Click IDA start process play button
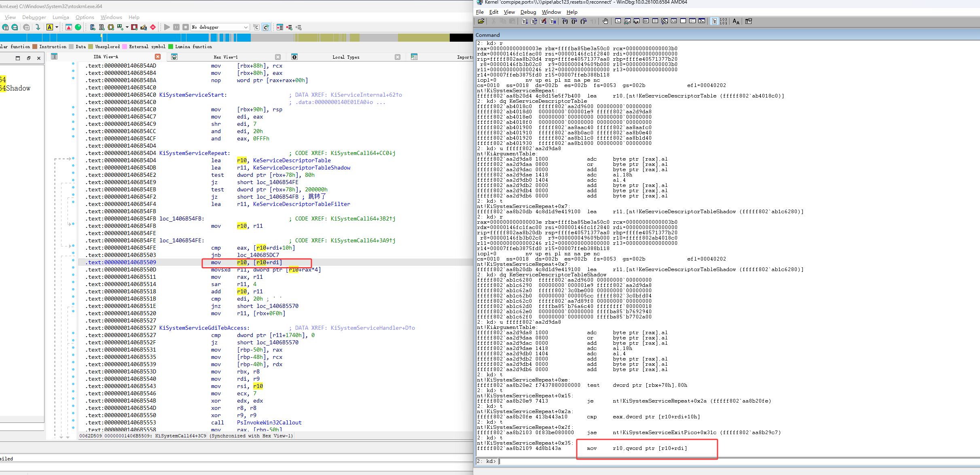980x475 pixels. (167, 27)
